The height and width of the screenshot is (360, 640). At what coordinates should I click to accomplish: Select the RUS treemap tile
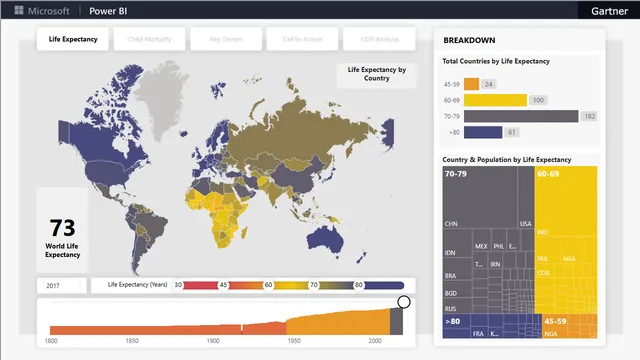457,306
